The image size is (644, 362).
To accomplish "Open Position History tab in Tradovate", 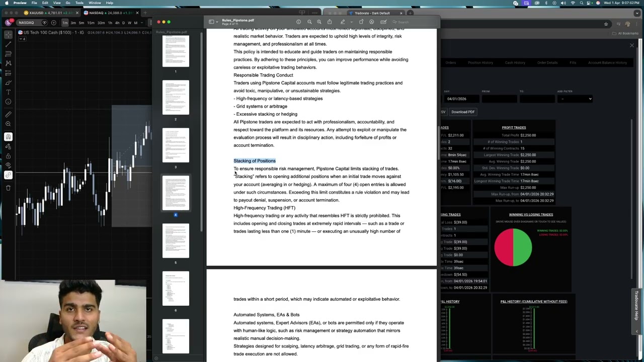I will [480, 63].
